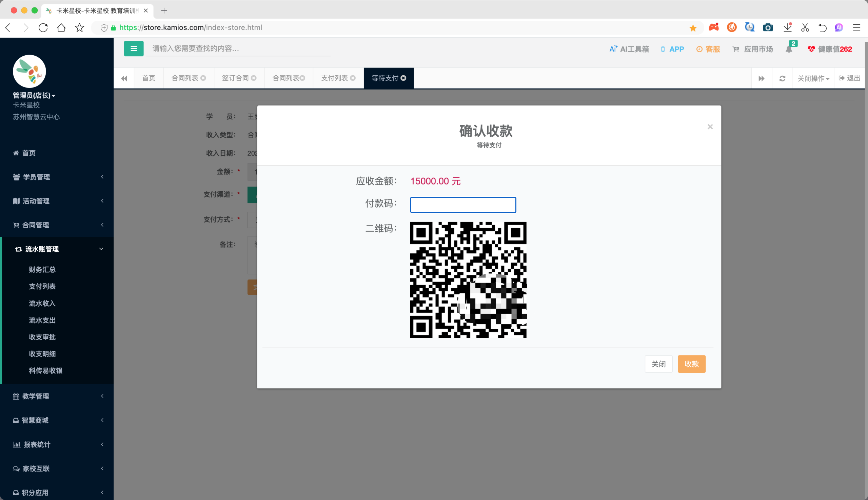Click the browser scissors icon
The image size is (868, 500).
(805, 27)
